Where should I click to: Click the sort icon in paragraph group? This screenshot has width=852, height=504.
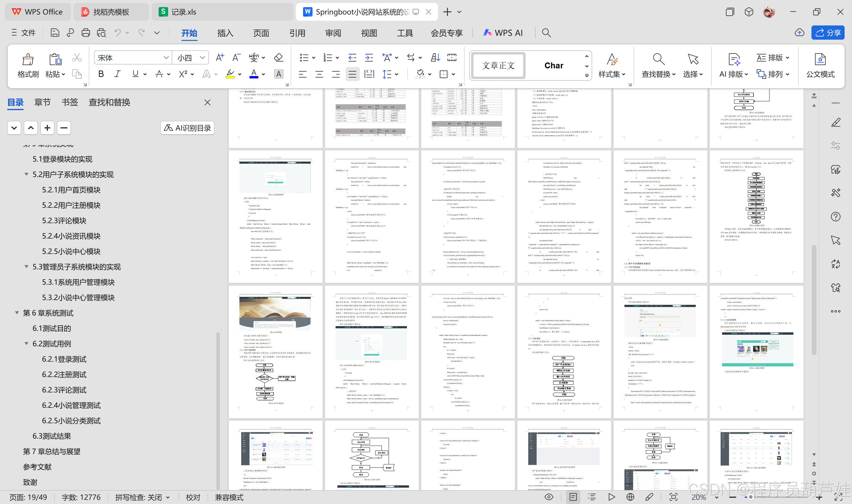pyautogui.click(x=435, y=57)
